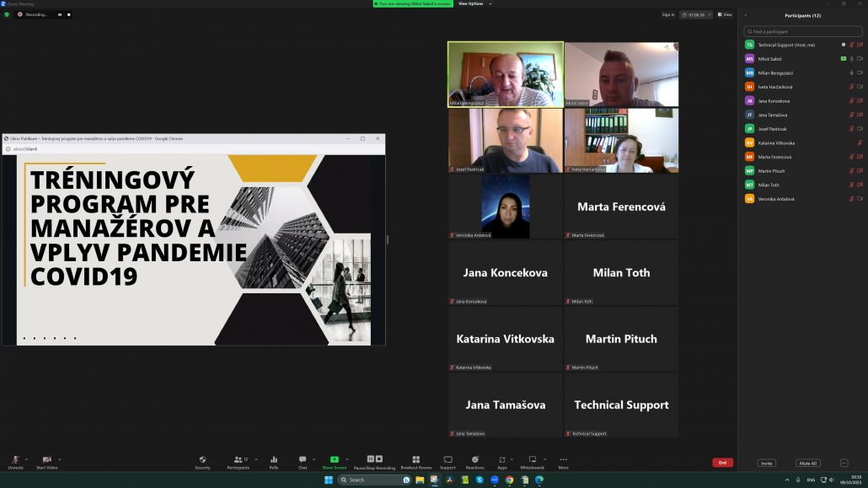Viewport: 868px width, 488px height.
Task: Open the Security shield icon
Action: click(202, 460)
